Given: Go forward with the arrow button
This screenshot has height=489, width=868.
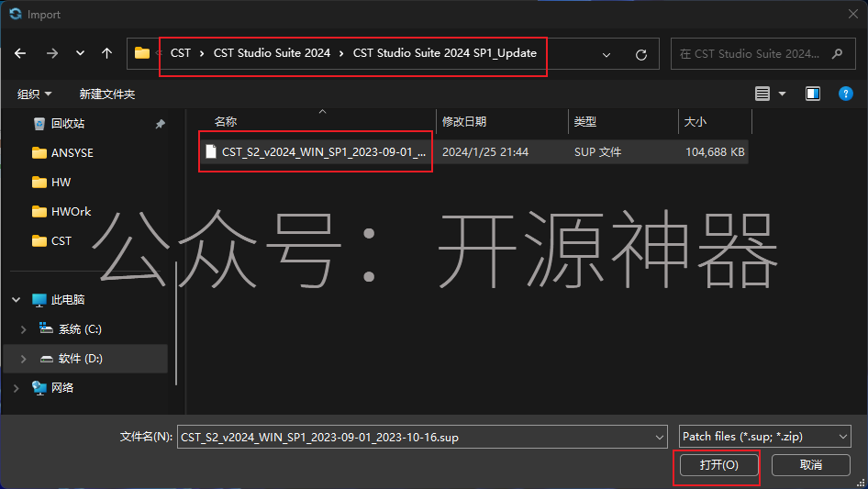Looking at the screenshot, I should [x=52, y=53].
